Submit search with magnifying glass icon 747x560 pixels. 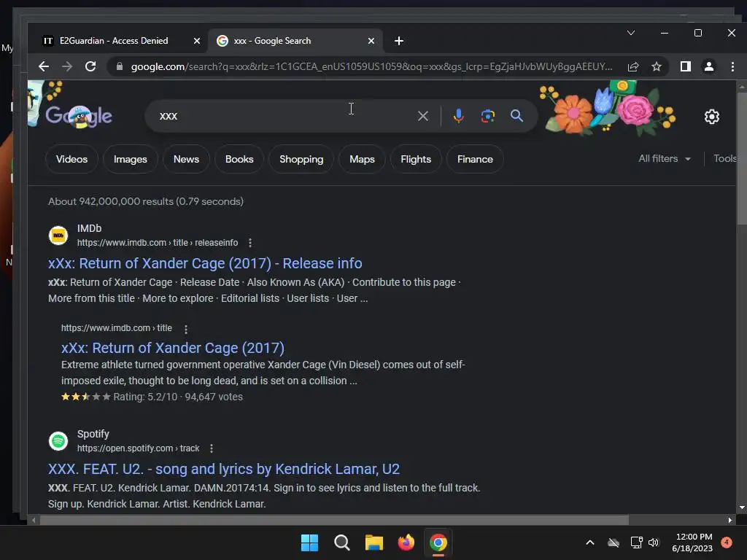(x=517, y=116)
